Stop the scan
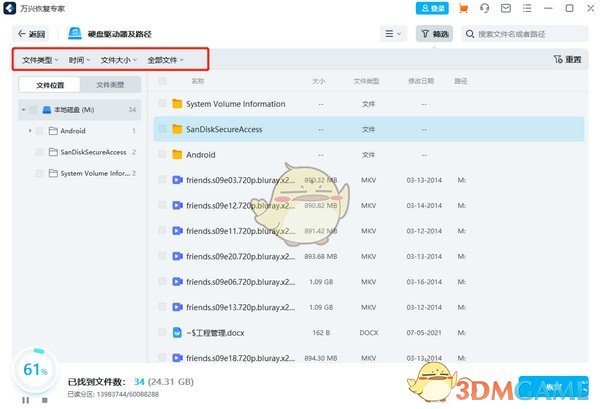The image size is (600, 409). [x=45, y=400]
